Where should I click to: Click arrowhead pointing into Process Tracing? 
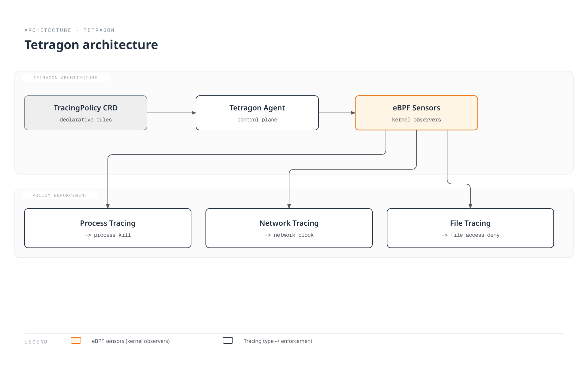pyautogui.click(x=108, y=206)
